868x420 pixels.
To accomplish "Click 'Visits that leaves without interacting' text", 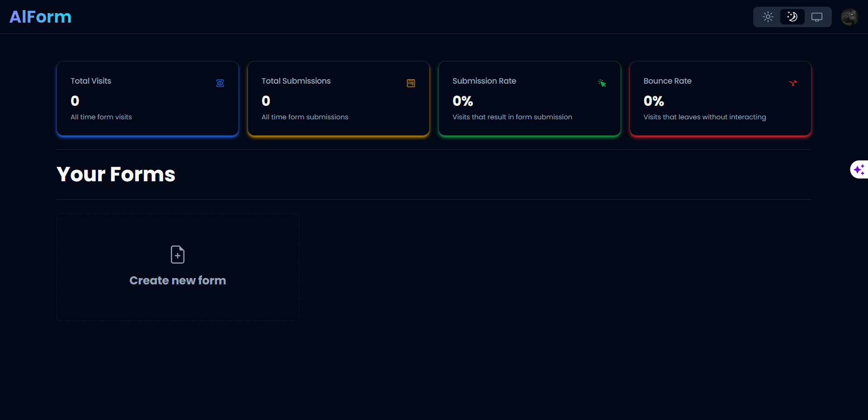I will [x=704, y=117].
